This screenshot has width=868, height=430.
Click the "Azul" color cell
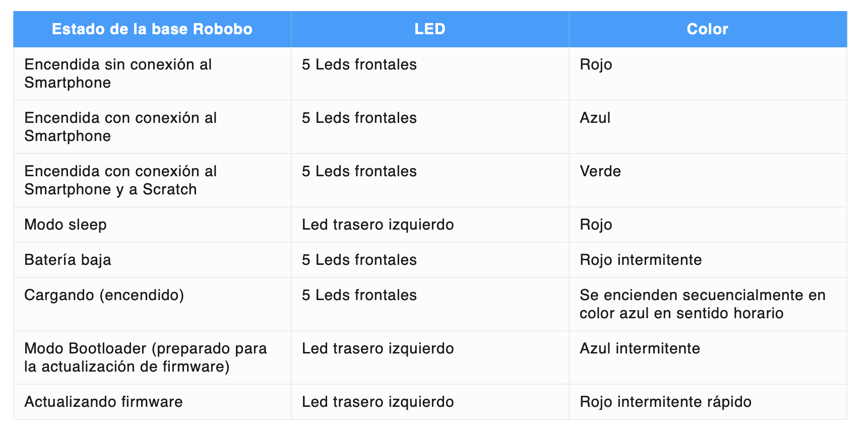pos(595,118)
